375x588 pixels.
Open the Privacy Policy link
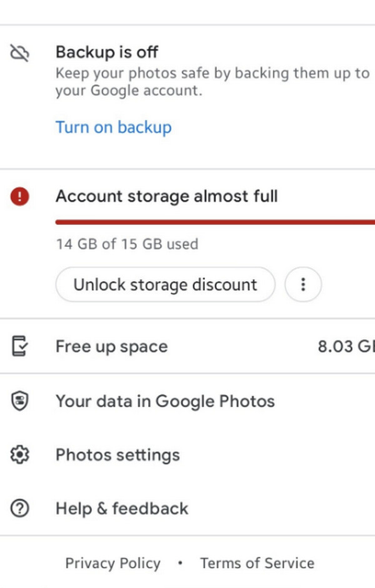tap(112, 562)
